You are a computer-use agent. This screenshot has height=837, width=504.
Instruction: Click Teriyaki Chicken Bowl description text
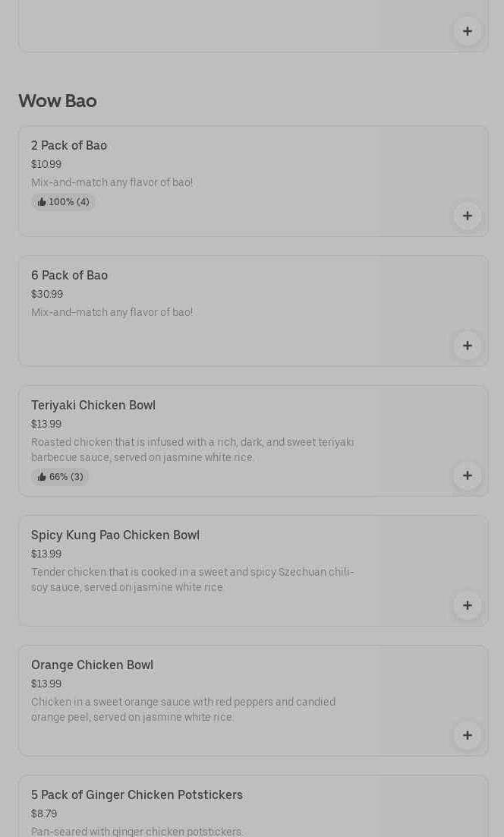192,450
